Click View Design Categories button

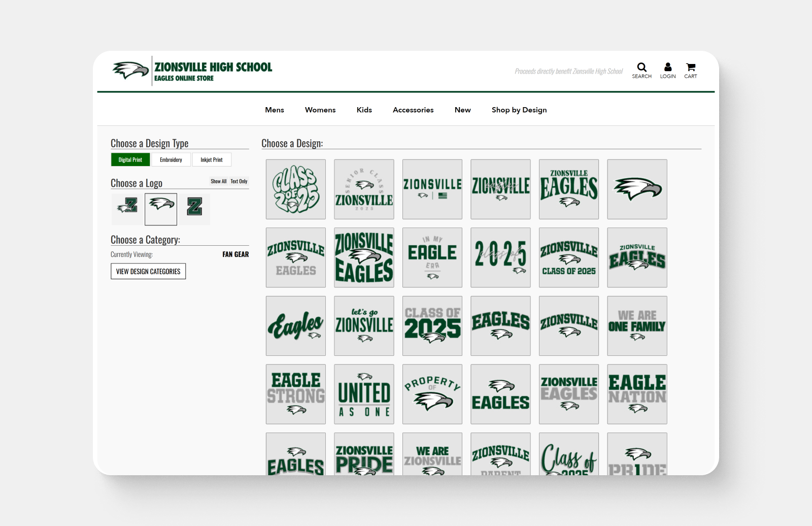(148, 271)
